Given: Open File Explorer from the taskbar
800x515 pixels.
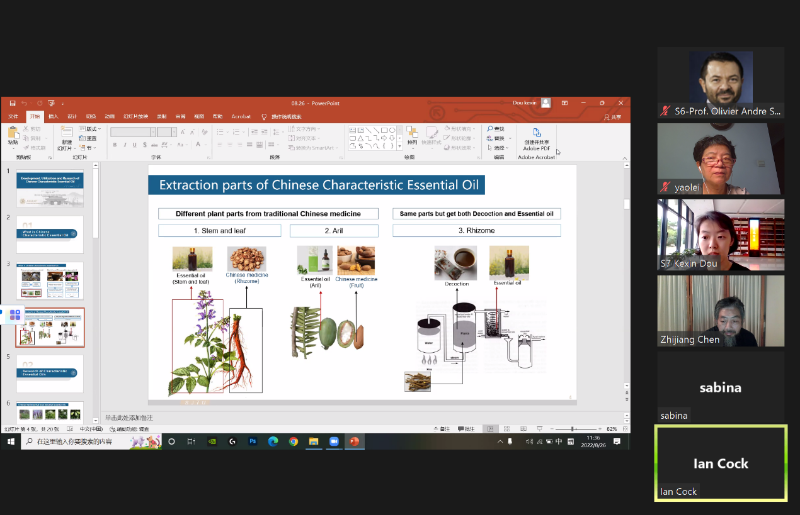Looking at the screenshot, I should [313, 442].
